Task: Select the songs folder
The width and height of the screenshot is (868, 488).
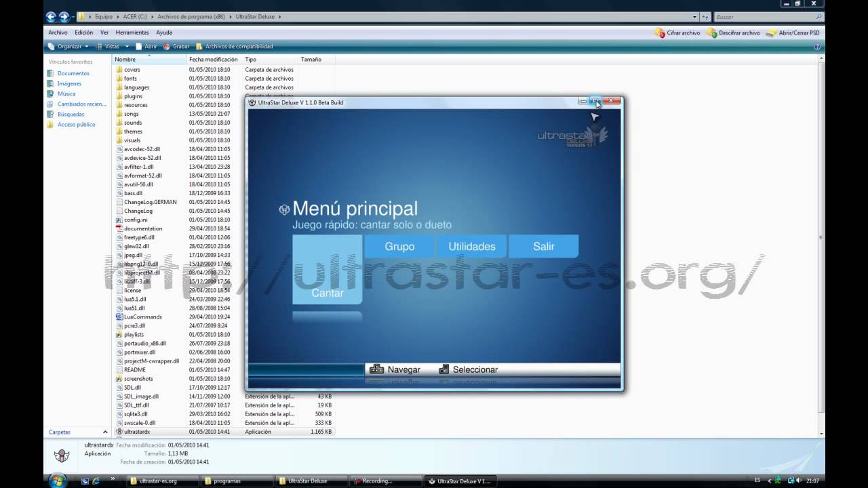Action: pos(127,114)
